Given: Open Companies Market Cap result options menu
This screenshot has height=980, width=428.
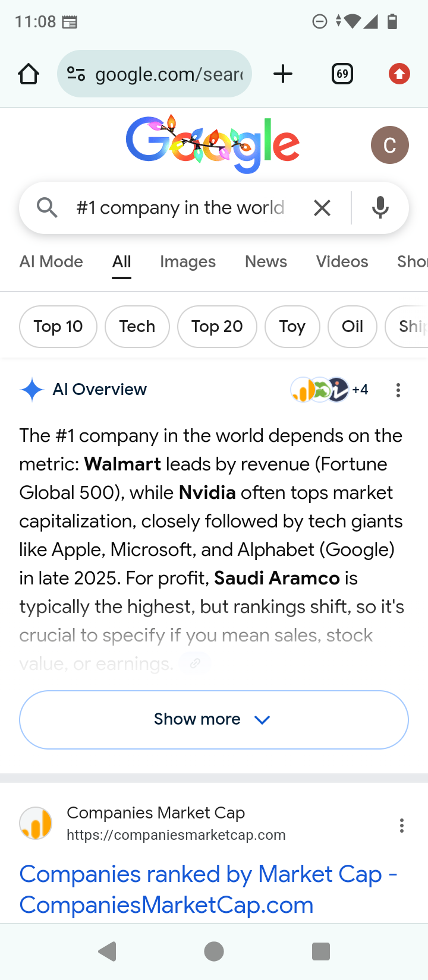Looking at the screenshot, I should 402,826.
